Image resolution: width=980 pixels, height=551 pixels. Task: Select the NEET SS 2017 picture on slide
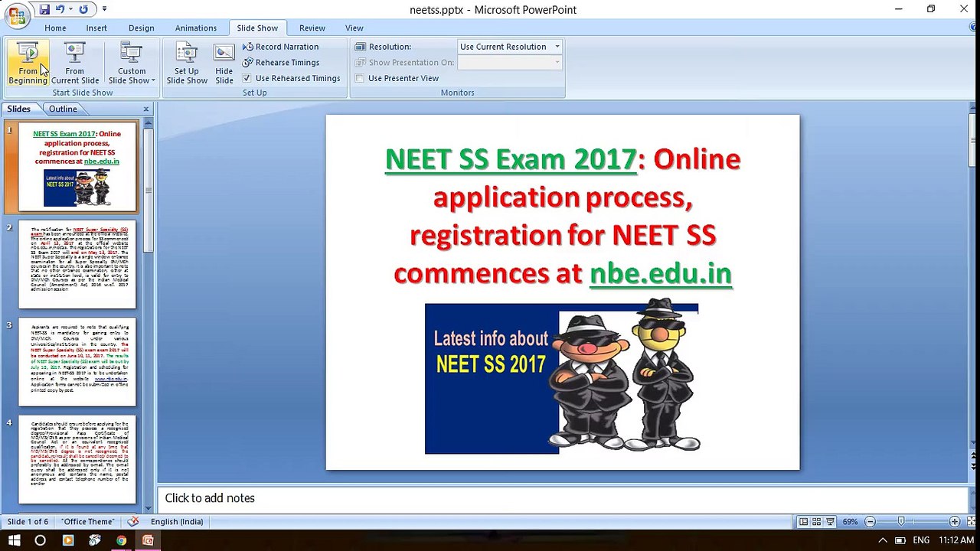click(563, 377)
